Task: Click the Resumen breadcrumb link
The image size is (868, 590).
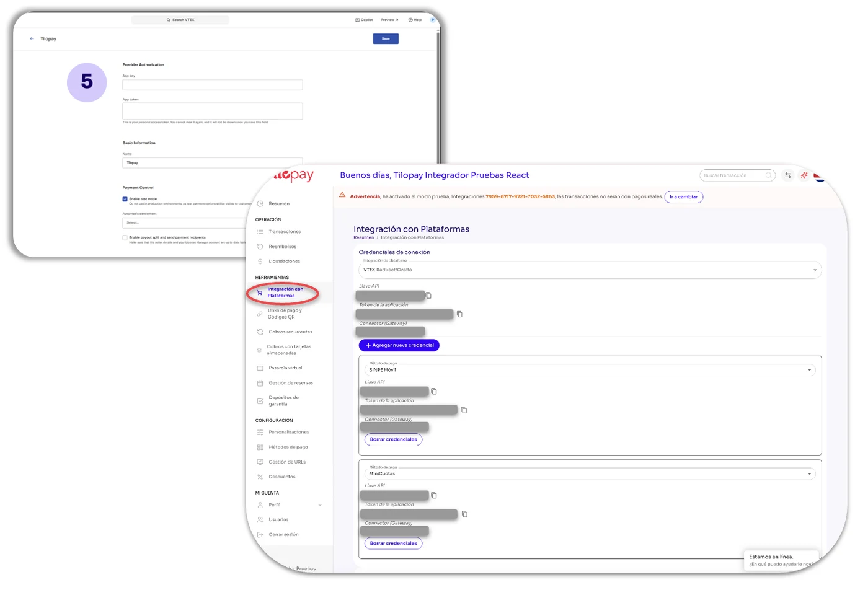Action: [x=364, y=237]
